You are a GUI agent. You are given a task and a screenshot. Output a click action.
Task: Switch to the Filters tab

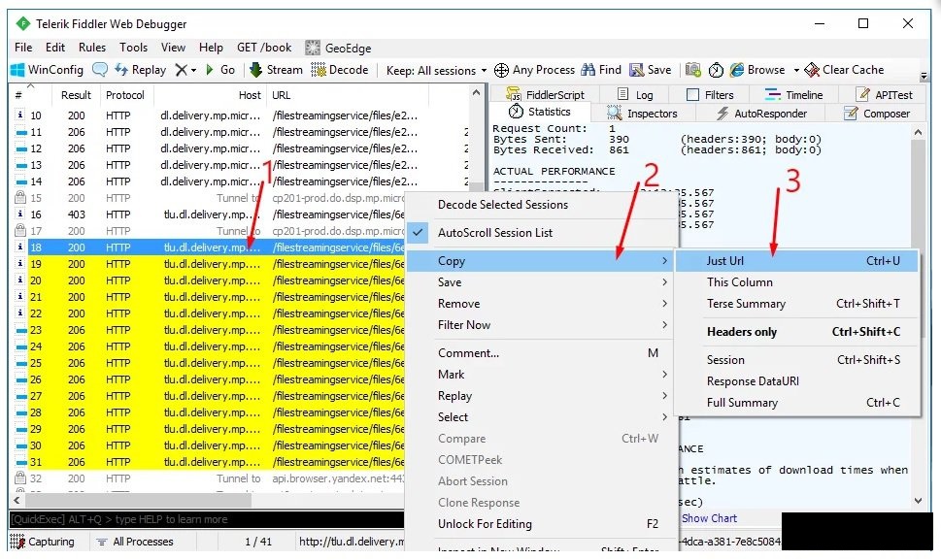point(710,95)
